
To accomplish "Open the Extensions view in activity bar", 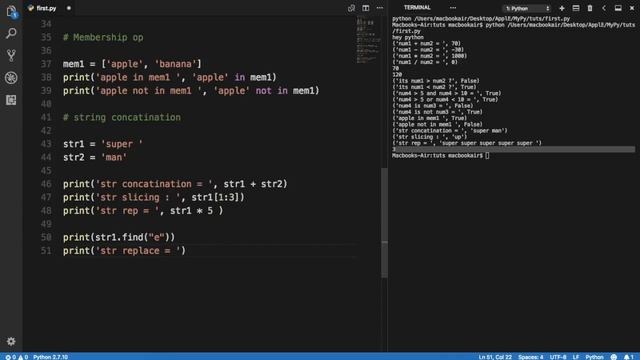I will pos(11,100).
